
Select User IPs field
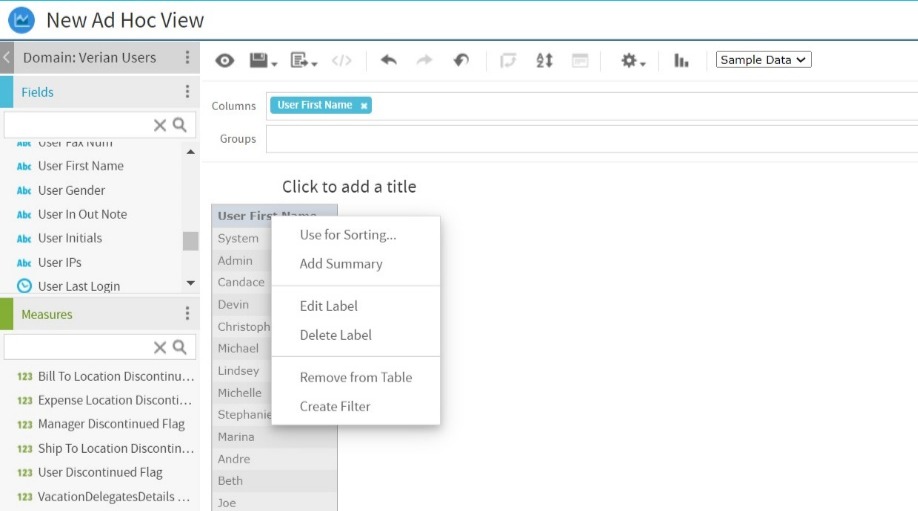click(60, 263)
